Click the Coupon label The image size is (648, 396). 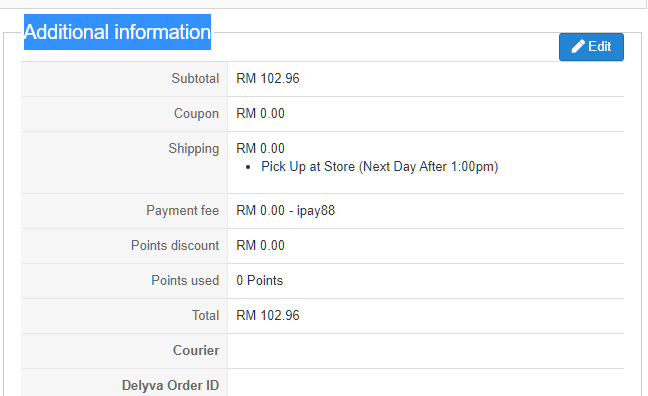tap(196, 114)
